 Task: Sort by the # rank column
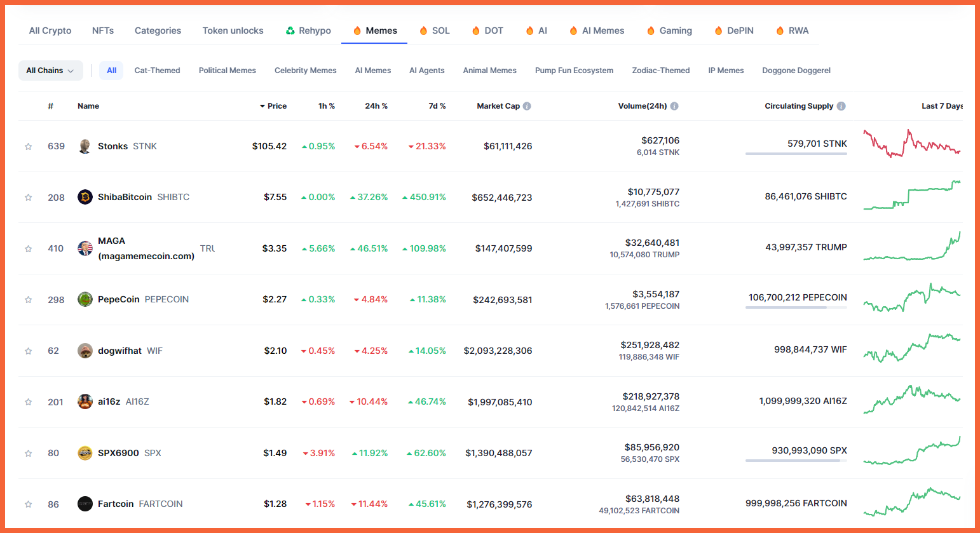click(x=50, y=106)
